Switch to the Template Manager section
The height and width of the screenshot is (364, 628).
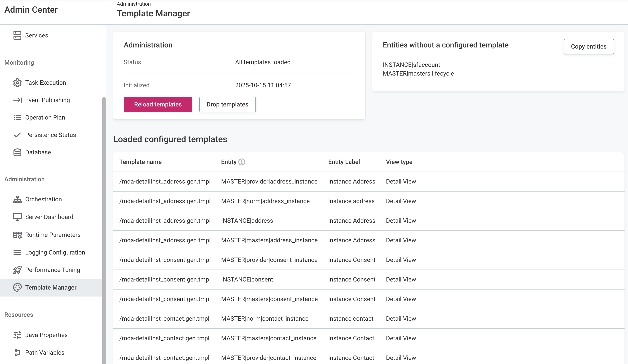point(51,287)
